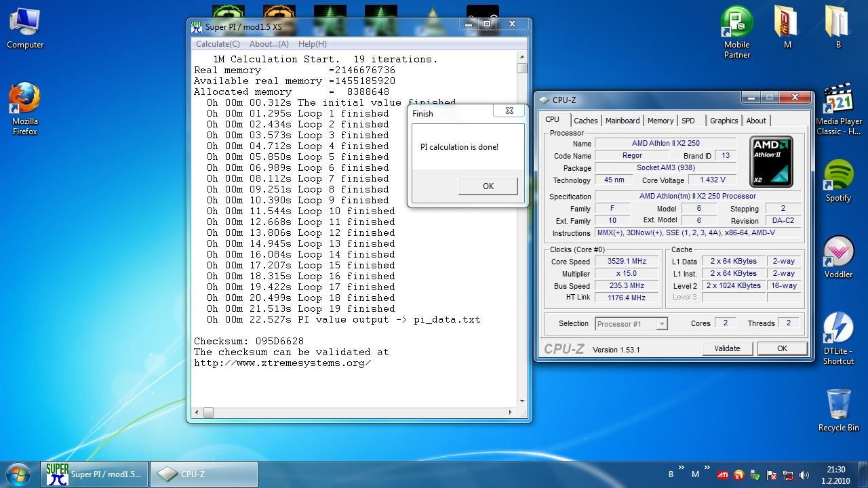
Task: Click the network status tray icon
Action: coord(788,475)
